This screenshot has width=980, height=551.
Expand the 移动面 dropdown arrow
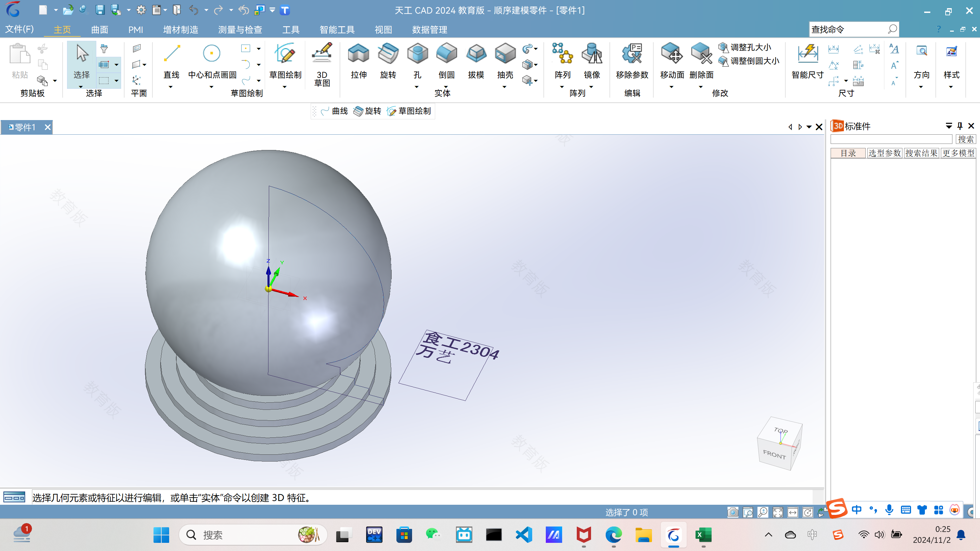(x=671, y=87)
